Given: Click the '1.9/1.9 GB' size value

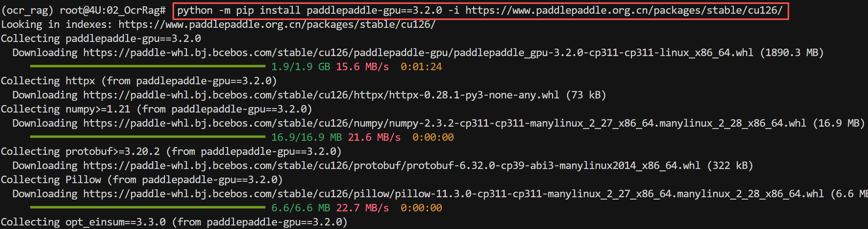Looking at the screenshot, I should point(301,67).
